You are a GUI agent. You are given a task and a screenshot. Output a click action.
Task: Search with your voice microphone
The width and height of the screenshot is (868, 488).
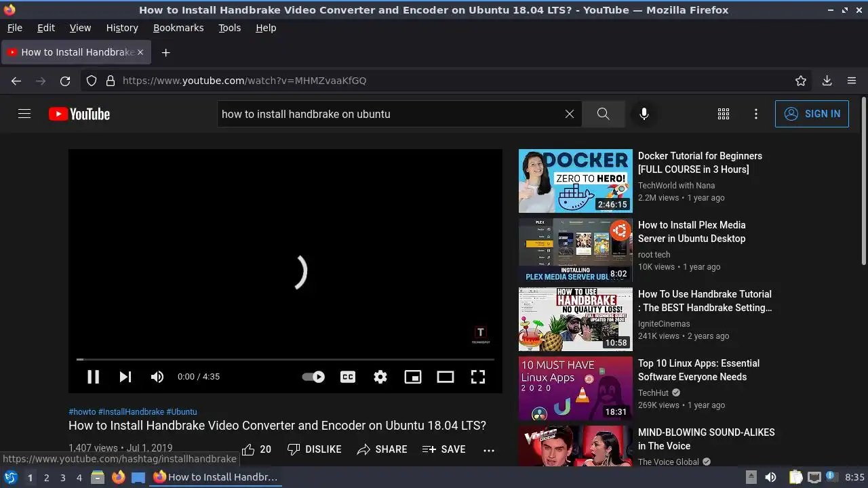[x=644, y=114]
